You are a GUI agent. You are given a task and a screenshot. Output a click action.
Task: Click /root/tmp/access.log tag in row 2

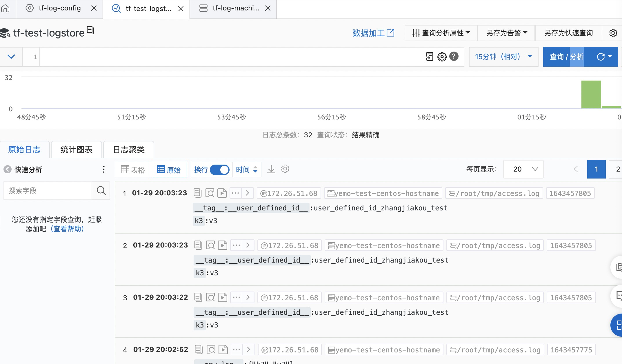click(495, 245)
